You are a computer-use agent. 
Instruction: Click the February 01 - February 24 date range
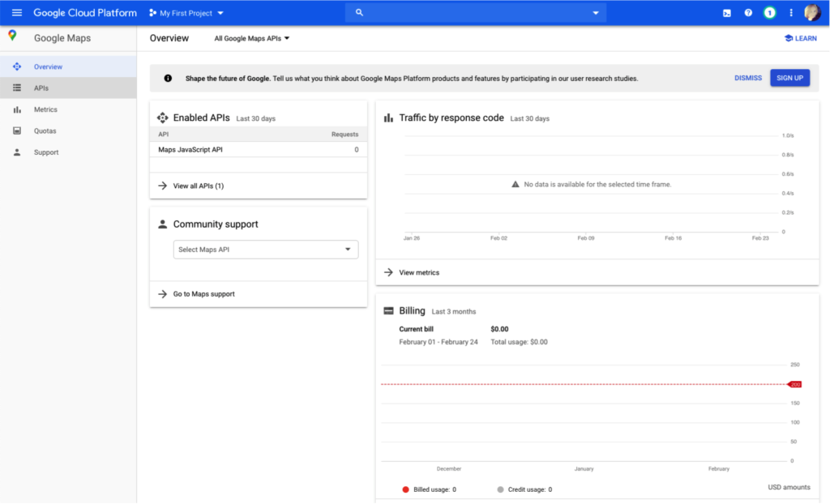(439, 342)
